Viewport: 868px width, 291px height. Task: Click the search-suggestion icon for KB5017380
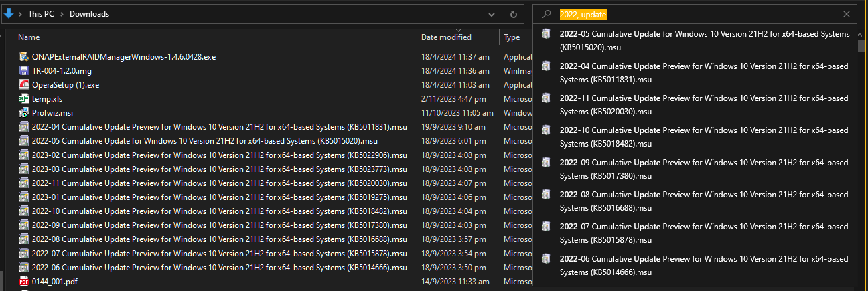pos(547,163)
